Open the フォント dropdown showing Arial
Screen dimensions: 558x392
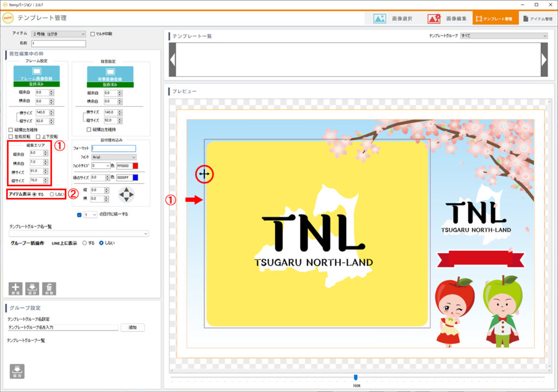[x=114, y=156]
